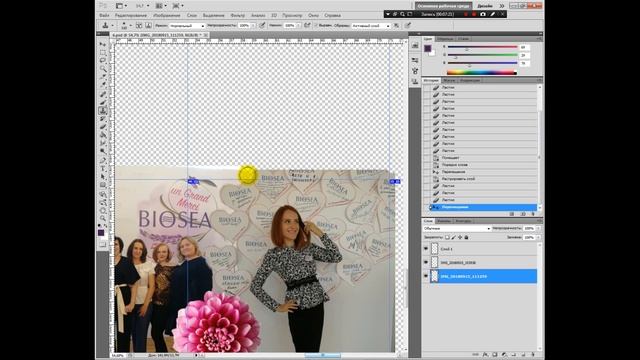Image resolution: width=640 pixels, height=360 pixels.
Task: Switch to the Образцы tab
Action: (444, 39)
